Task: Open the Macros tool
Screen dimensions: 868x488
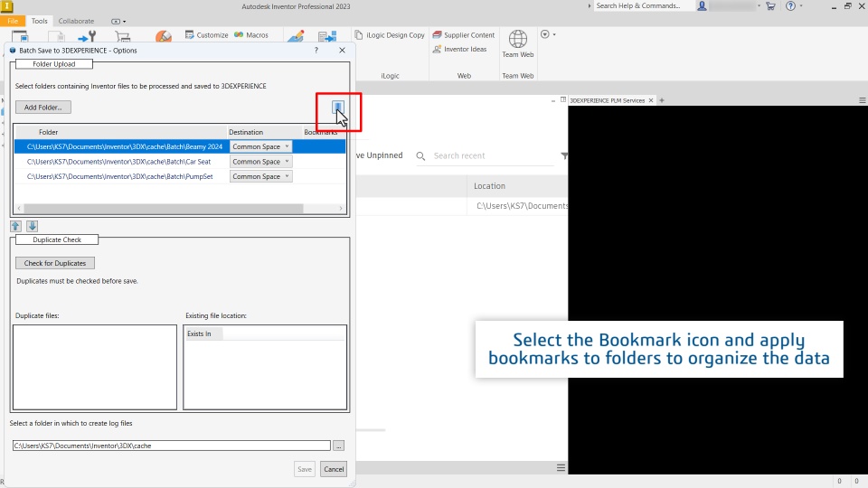Action: click(x=251, y=35)
